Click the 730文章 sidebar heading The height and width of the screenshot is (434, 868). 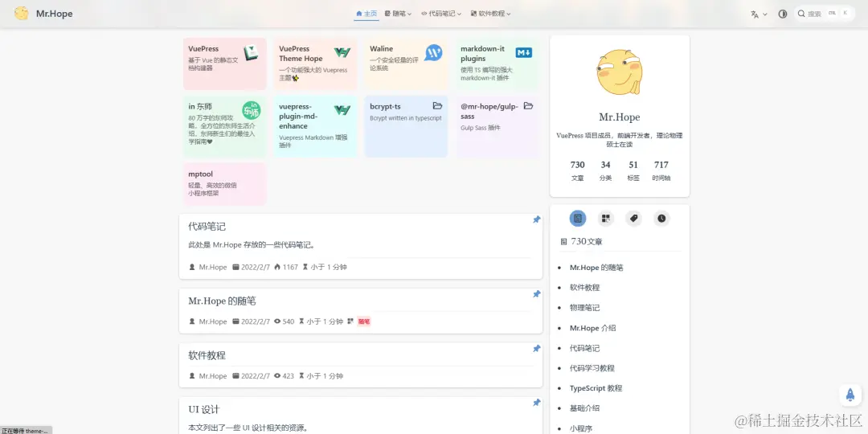581,241
